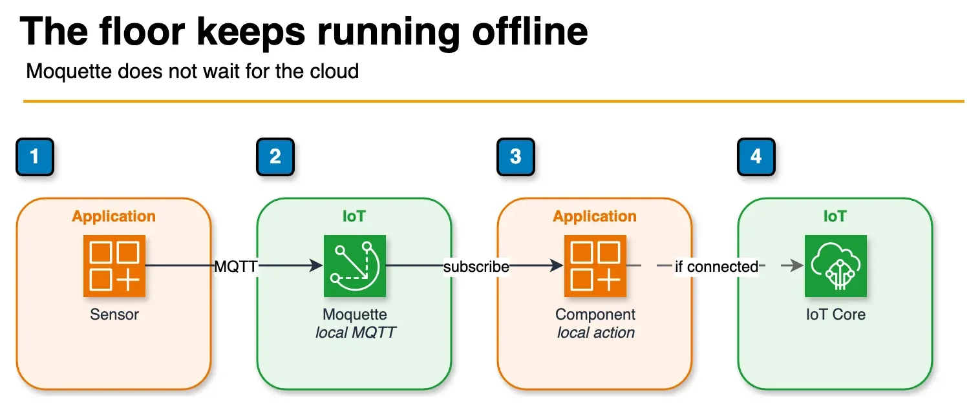The image size is (980, 412).
Task: Click the "local MQTT" italic caption
Action: [355, 333]
